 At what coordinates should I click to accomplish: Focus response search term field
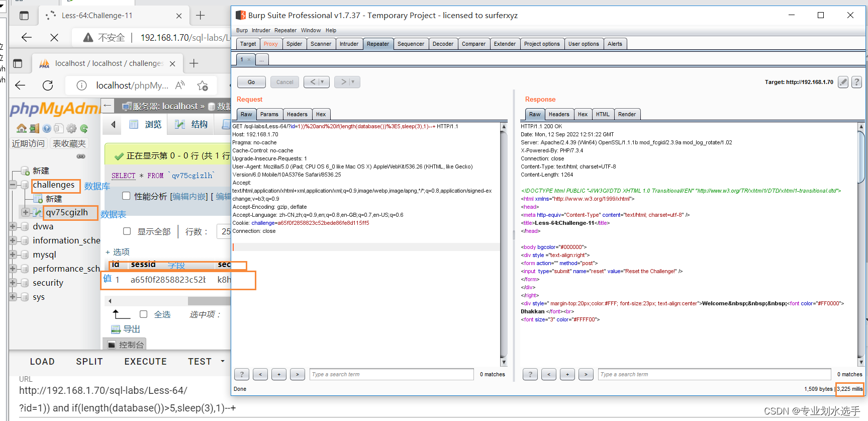pyautogui.click(x=714, y=374)
